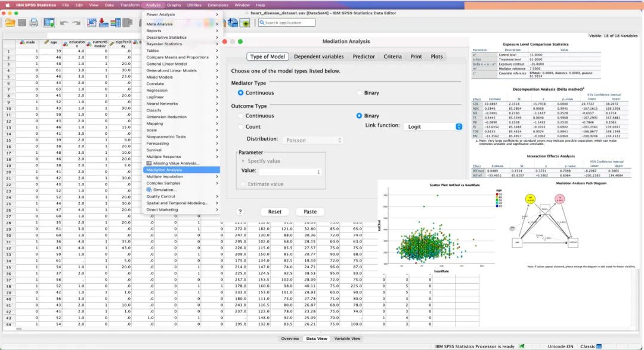Open the Link function Logit dropdown
Image resolution: width=644 pixels, height=350 pixels.
coord(434,126)
